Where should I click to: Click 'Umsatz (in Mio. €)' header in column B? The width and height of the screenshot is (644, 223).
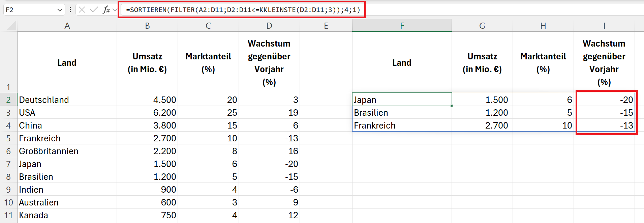[x=147, y=63]
